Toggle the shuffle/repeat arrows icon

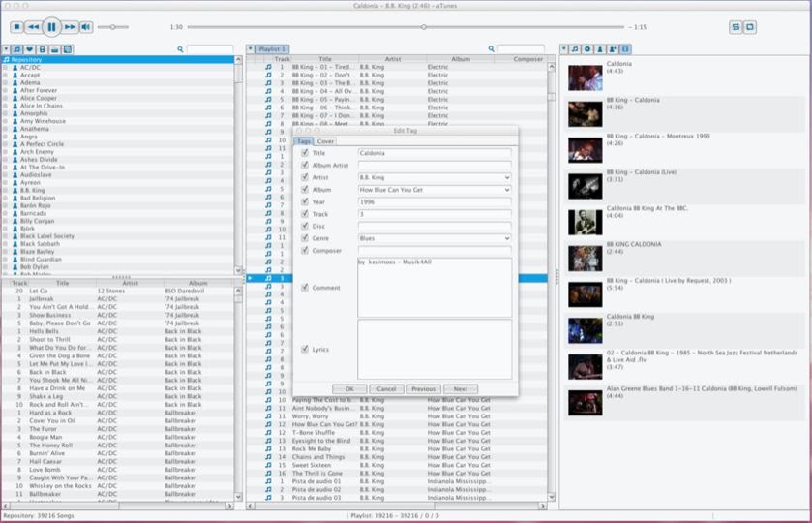pyautogui.click(x=736, y=27)
